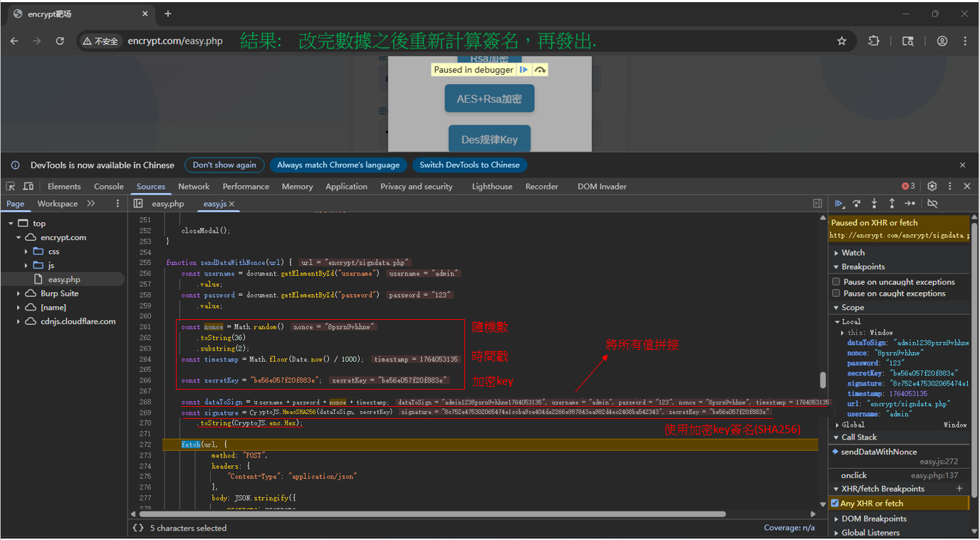
Task: Activate the inspect element picker icon
Action: point(11,186)
